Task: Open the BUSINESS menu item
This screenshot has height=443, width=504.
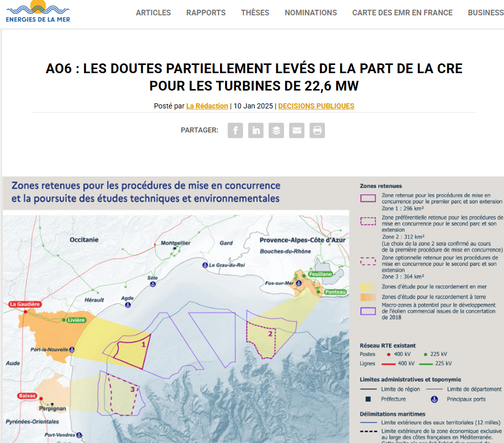Action: 485,13
